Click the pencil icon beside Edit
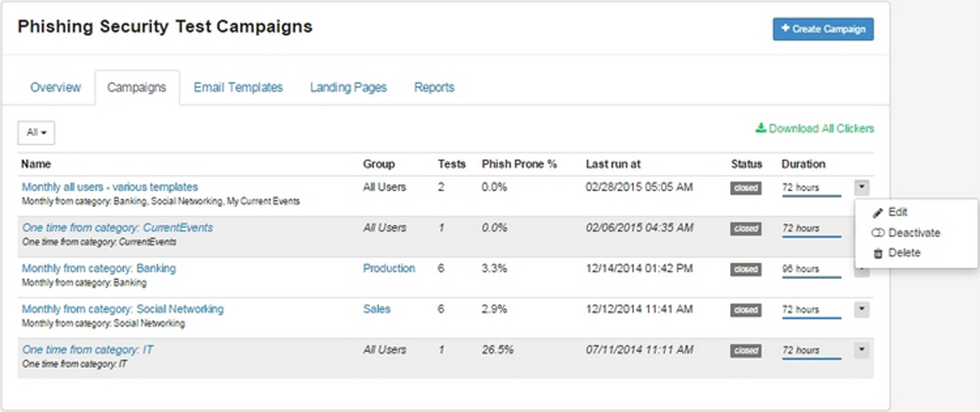 [878, 212]
